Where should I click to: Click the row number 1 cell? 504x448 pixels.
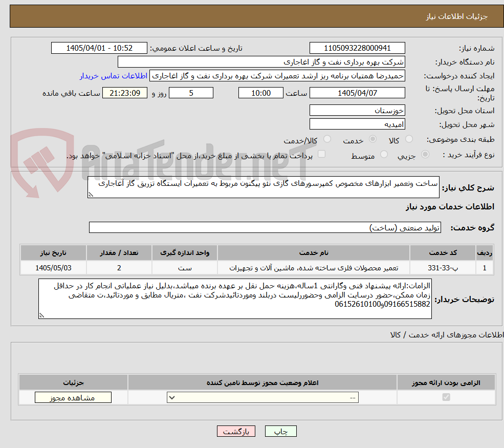485,268
